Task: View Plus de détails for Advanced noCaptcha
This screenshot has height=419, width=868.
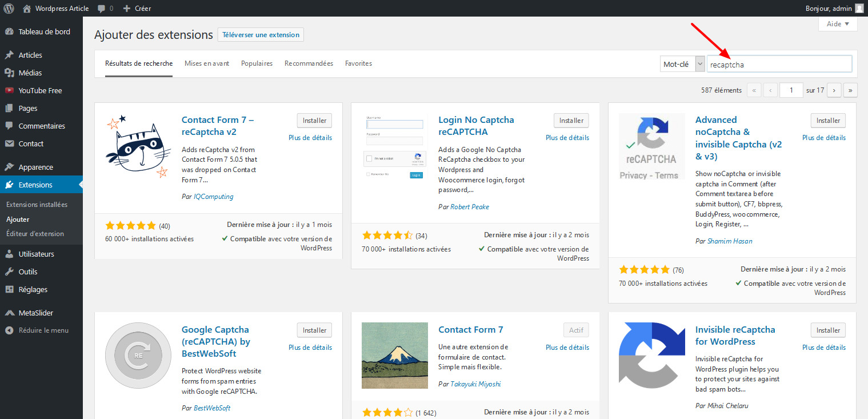Action: pos(824,138)
